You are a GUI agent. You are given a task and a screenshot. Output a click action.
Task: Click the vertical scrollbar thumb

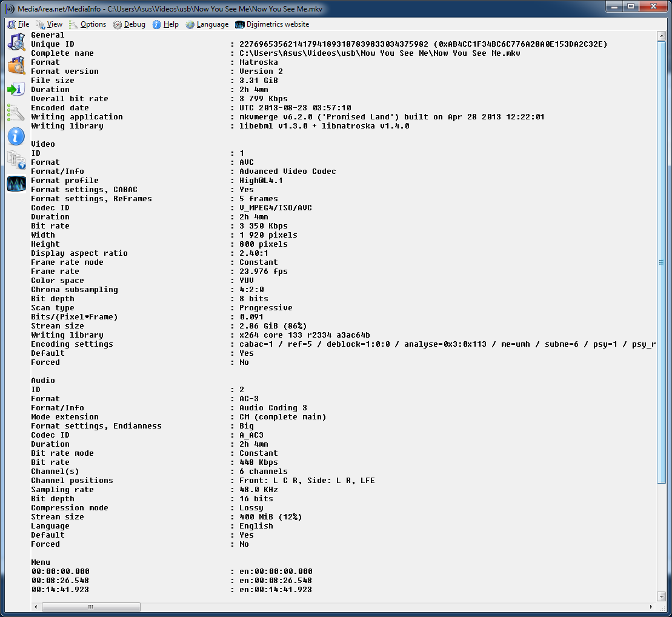click(x=661, y=262)
